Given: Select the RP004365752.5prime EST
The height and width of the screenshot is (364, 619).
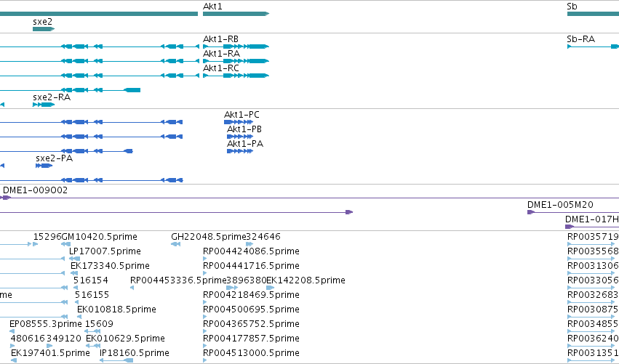Looking at the screenshot, I should [205, 331].
